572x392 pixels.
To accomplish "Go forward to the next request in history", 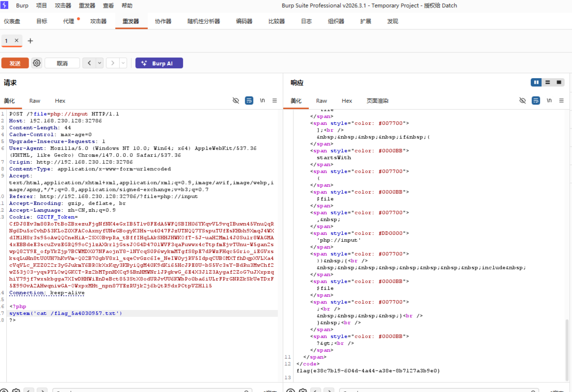I will point(113,63).
